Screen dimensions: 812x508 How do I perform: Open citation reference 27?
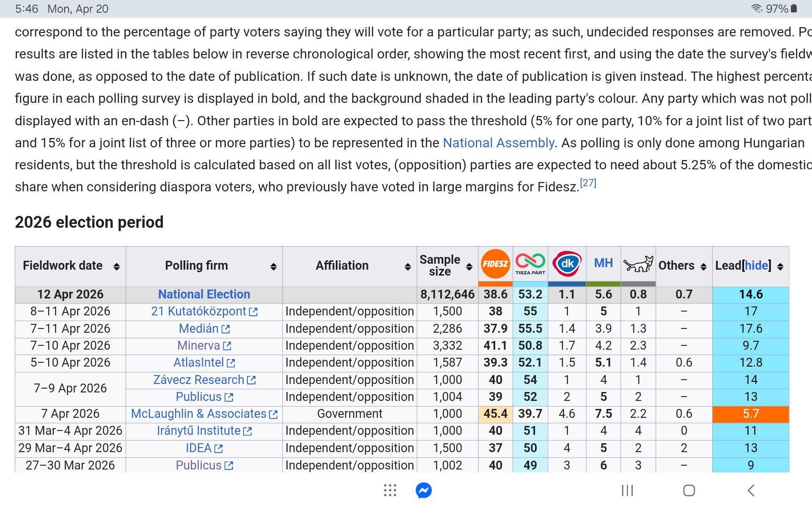coord(588,183)
